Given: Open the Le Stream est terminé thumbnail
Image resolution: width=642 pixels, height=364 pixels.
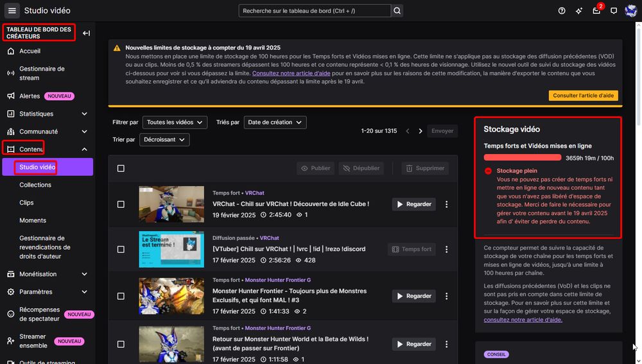Looking at the screenshot, I should [x=171, y=249].
